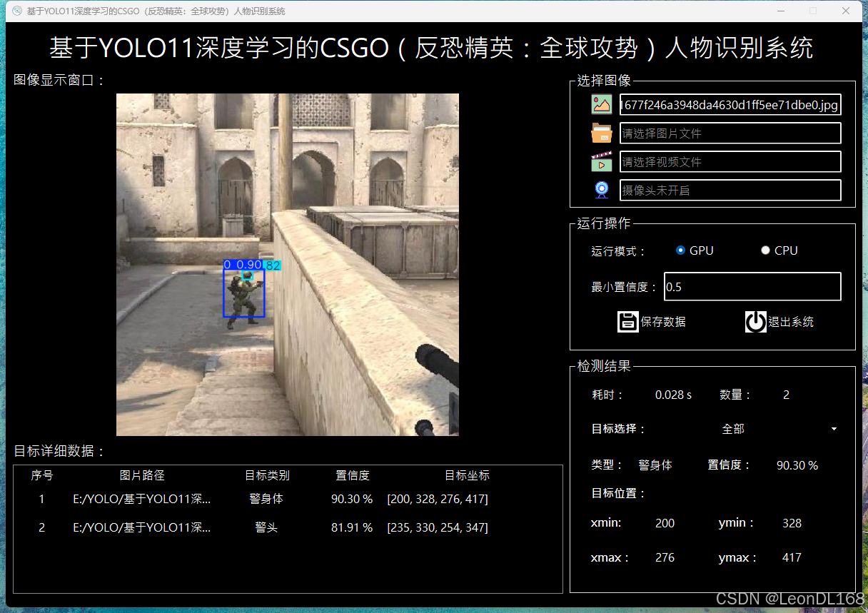
Task: Close the application window
Action: click(846, 11)
